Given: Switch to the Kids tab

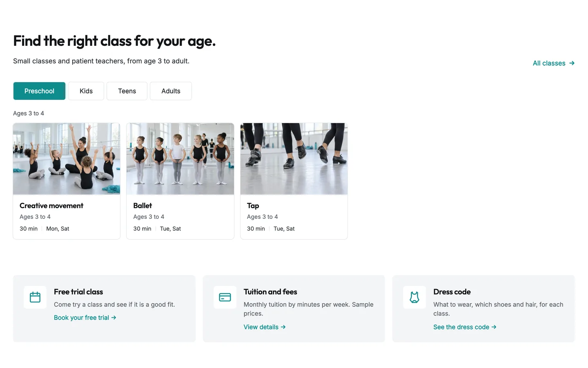Looking at the screenshot, I should coord(86,91).
